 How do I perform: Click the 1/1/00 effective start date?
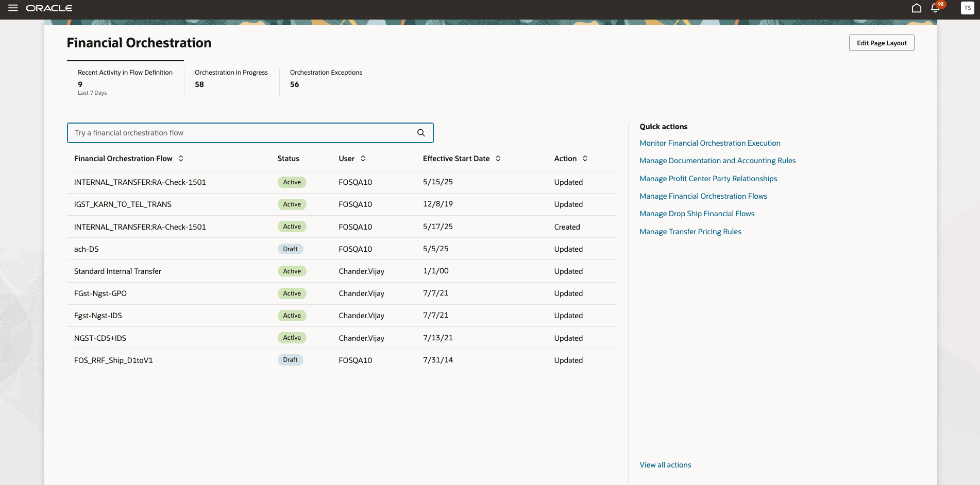(x=435, y=271)
